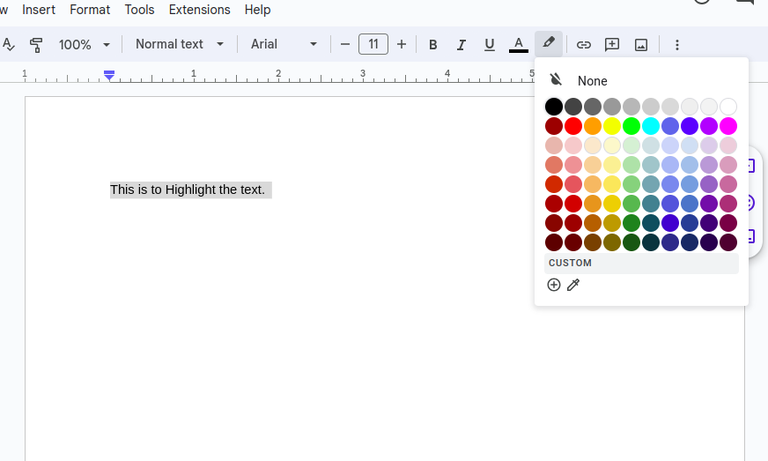Image resolution: width=768 pixels, height=461 pixels.
Task: Click the paint format roller icon
Action: [x=36, y=45]
